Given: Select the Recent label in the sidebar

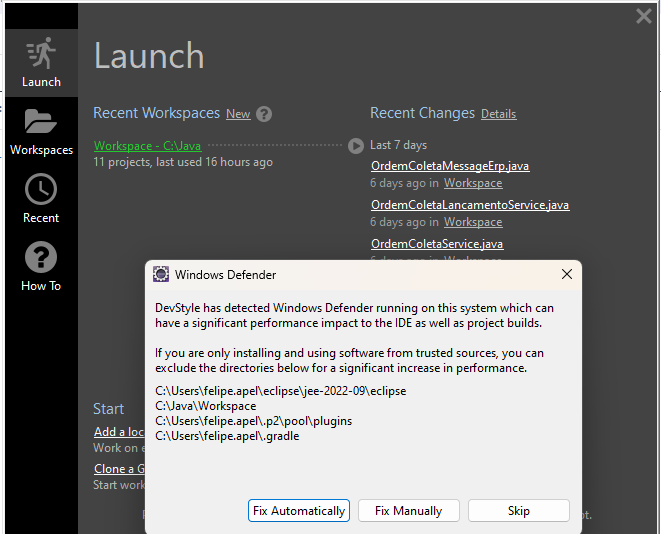Looking at the screenshot, I should click(41, 218).
